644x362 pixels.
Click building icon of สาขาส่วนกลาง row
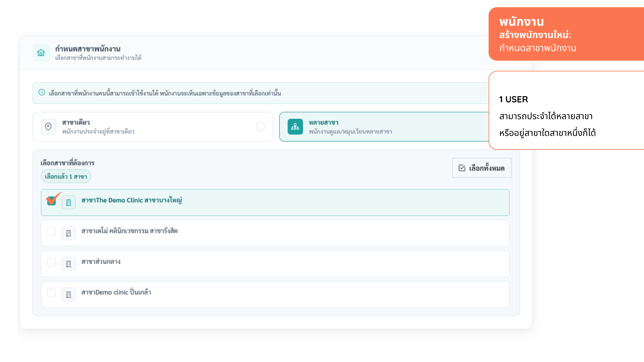[68, 264]
